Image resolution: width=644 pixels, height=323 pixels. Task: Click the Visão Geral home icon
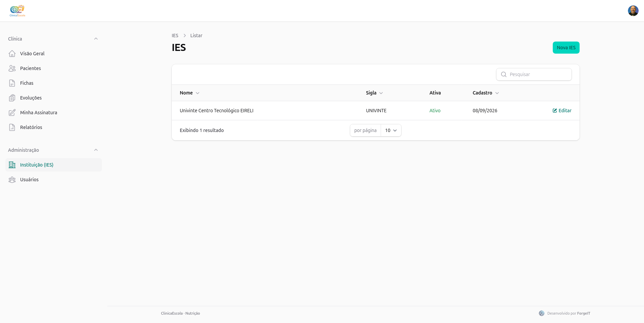[12, 54]
